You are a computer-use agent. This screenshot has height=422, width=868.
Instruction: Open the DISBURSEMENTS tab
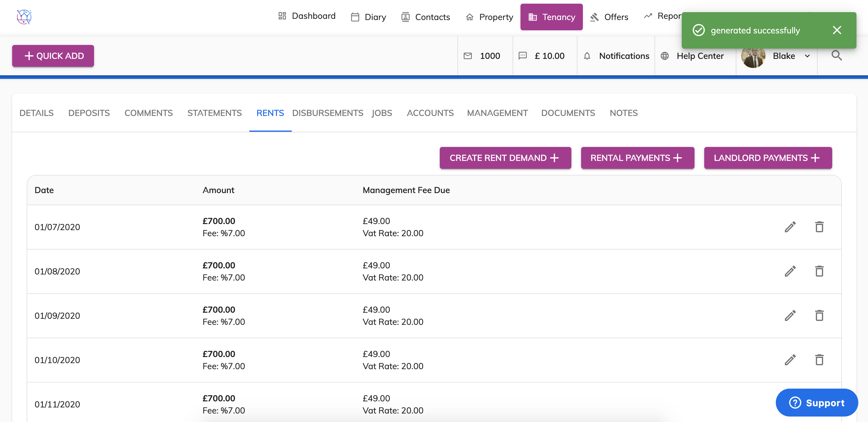(327, 113)
